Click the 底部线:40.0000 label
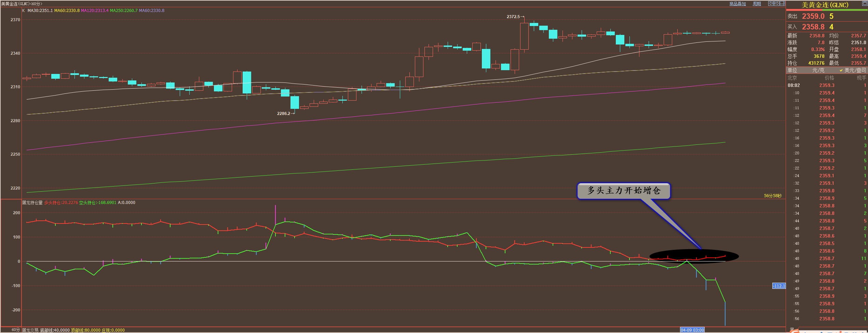The width and height of the screenshot is (868, 333). 55,330
